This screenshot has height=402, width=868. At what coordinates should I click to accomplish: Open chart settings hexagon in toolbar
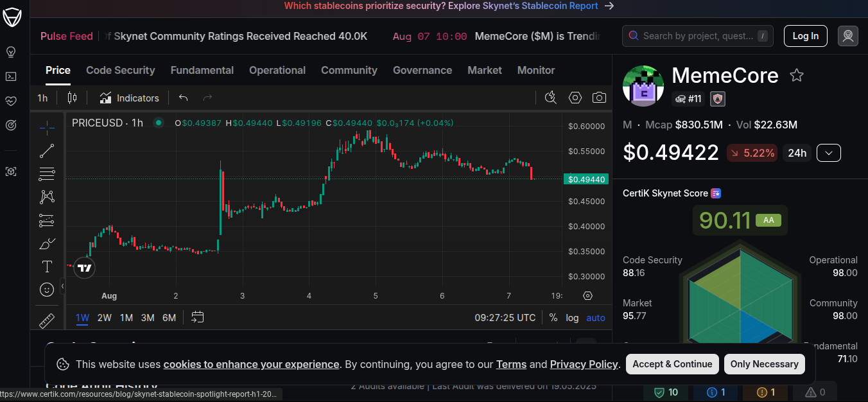(x=575, y=98)
